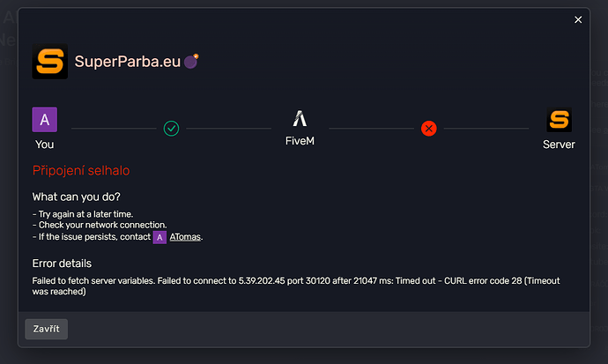The height and width of the screenshot is (364, 608).
Task: Click the large SuperParba.eu server logo
Action: pos(50,61)
